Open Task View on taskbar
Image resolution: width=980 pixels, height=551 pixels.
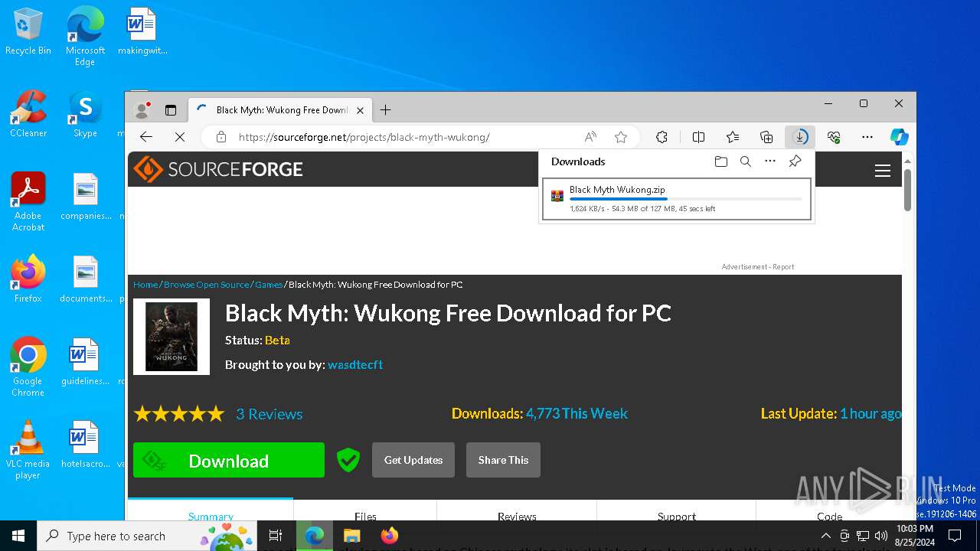coord(276,536)
